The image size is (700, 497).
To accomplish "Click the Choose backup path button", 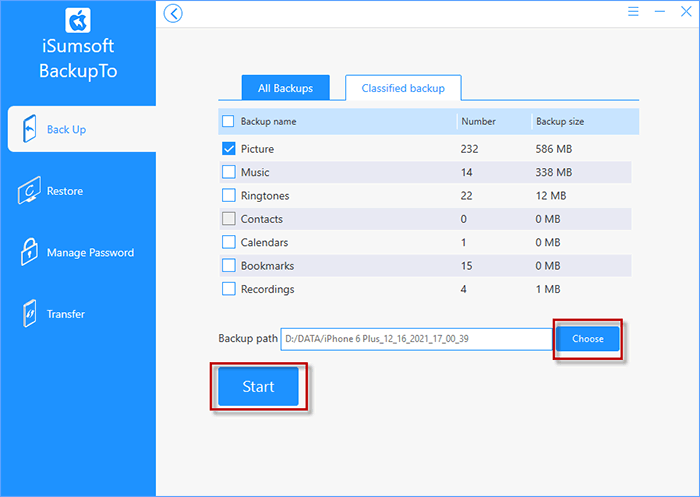I will click(x=588, y=338).
